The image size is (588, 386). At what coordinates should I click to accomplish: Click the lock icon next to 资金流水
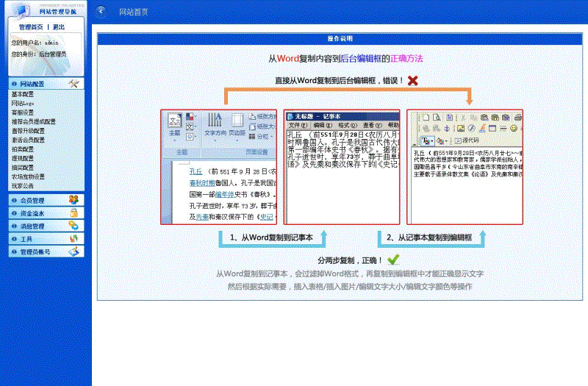pos(73,213)
